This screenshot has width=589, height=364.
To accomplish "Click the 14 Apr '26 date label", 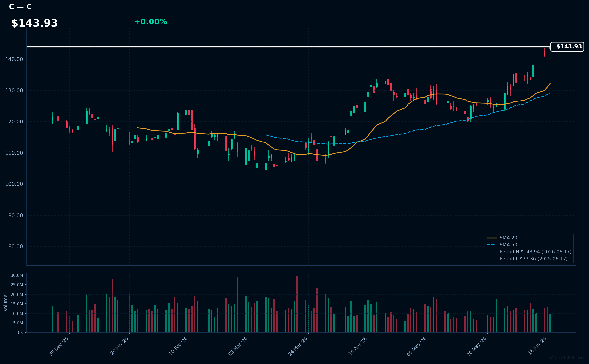I will (x=358, y=346).
